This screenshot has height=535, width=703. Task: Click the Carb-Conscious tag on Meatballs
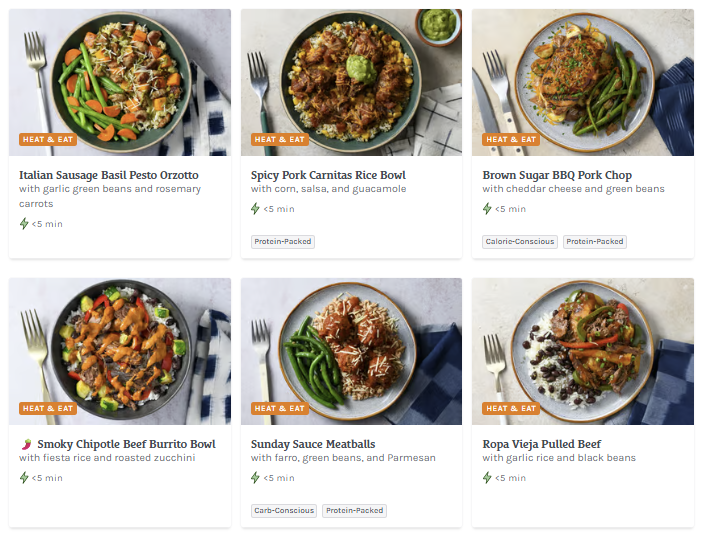[284, 510]
